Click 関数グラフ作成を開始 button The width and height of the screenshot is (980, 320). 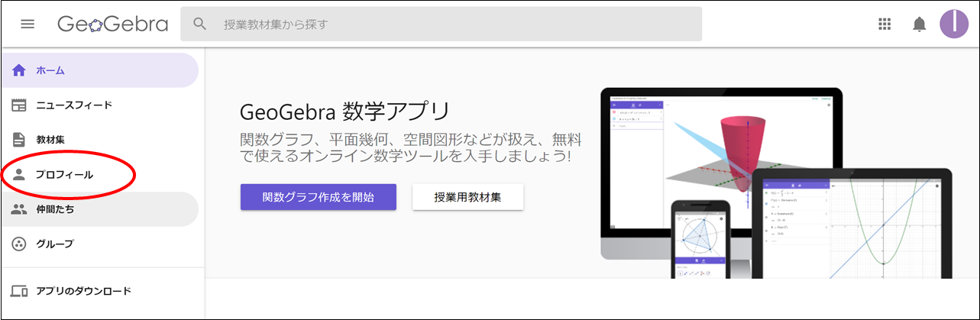click(319, 196)
